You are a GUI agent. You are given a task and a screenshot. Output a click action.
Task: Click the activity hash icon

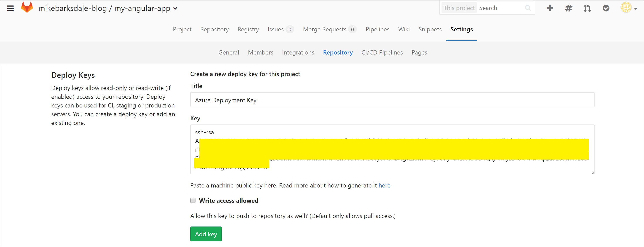tap(568, 8)
